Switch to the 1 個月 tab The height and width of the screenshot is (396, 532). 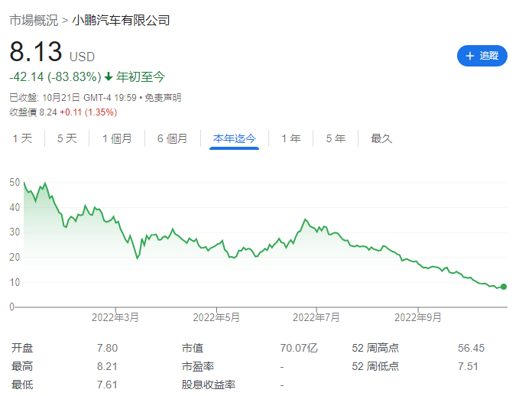click(x=117, y=138)
